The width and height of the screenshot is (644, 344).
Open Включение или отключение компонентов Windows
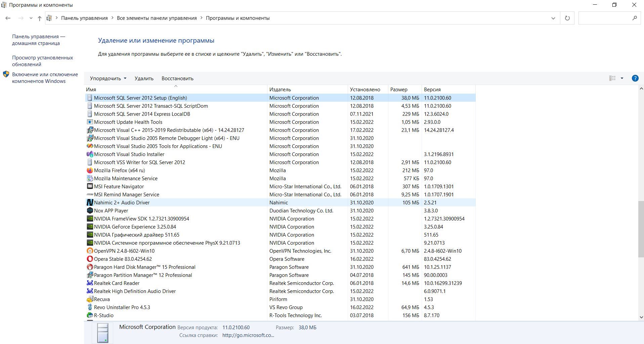tap(45, 78)
